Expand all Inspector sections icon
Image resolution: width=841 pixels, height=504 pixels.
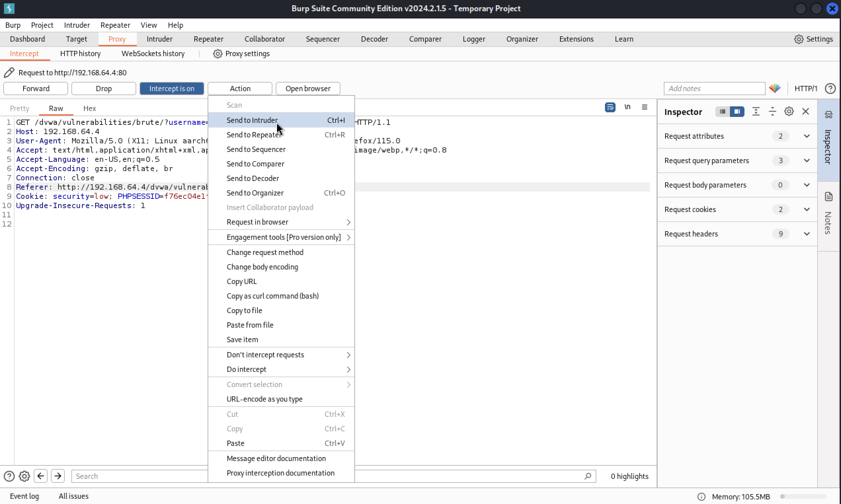click(x=756, y=111)
